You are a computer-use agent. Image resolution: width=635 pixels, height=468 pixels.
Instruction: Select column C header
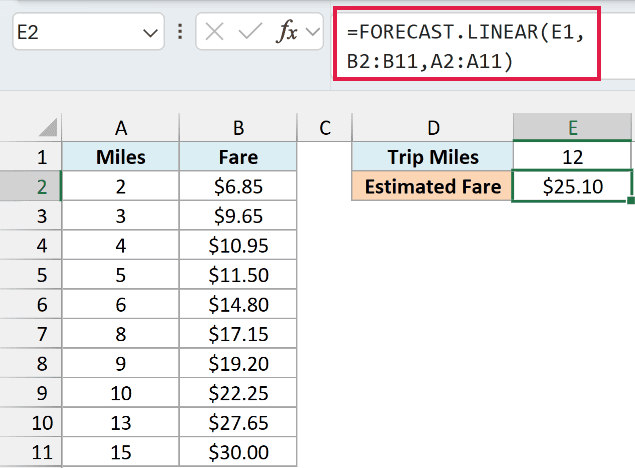324,128
